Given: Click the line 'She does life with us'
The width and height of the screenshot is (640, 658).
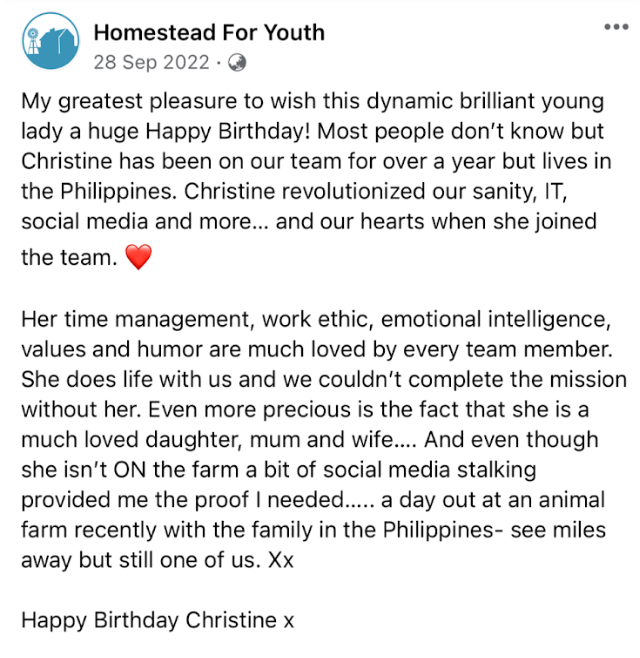Looking at the screenshot, I should tap(324, 380).
